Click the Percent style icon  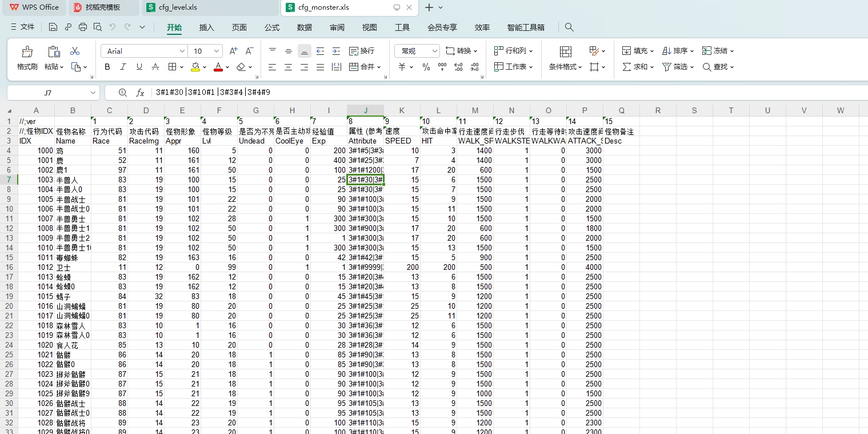tap(426, 67)
